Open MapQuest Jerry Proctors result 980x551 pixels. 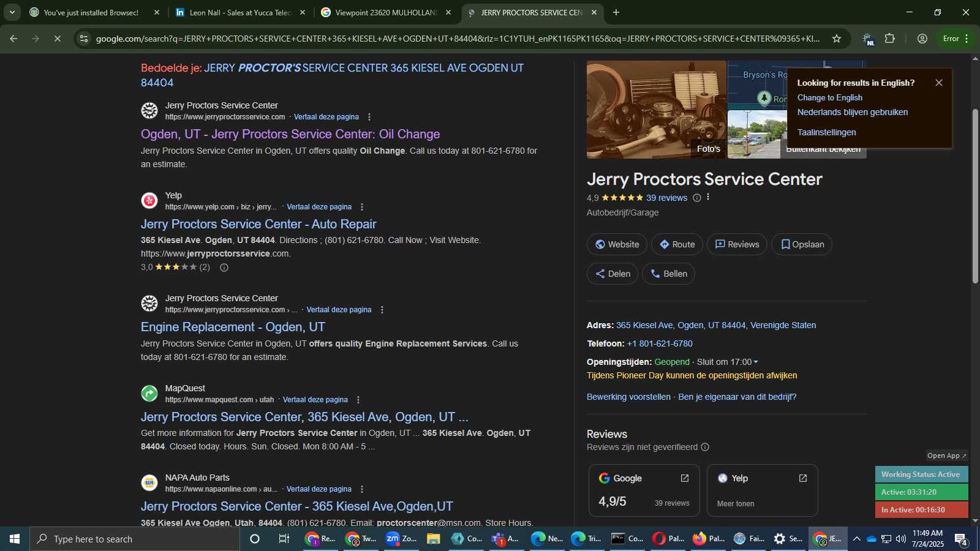click(x=304, y=417)
